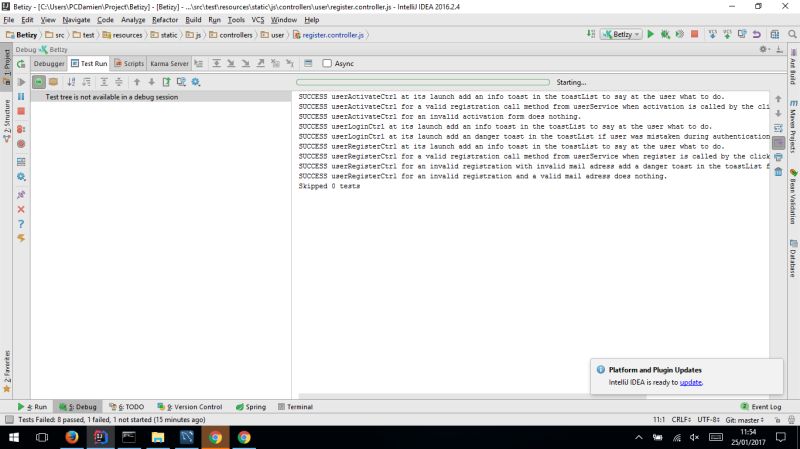Viewport: 800px width, 449px height.
Task: Switch to the Scripts tab
Action: (129, 64)
